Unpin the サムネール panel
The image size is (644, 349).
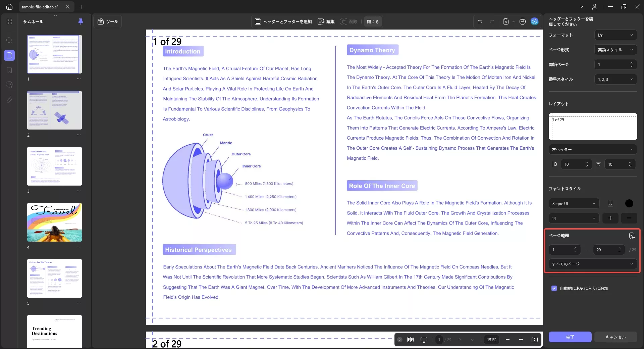click(80, 21)
